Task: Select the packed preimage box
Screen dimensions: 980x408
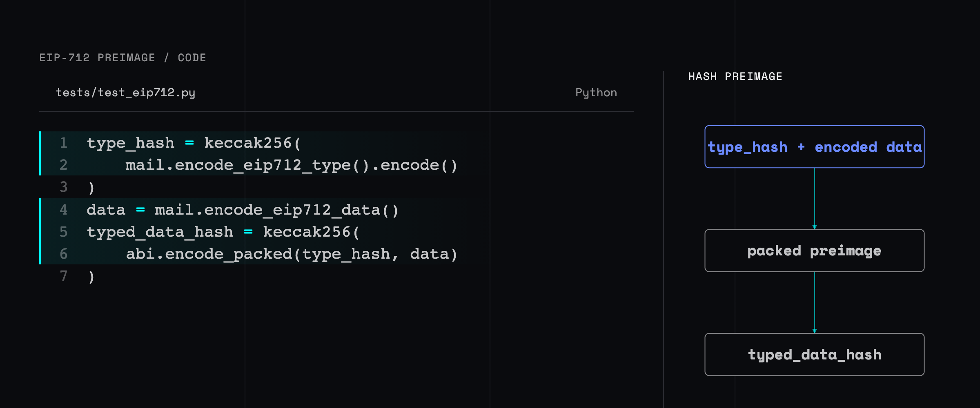Action: 815,251
